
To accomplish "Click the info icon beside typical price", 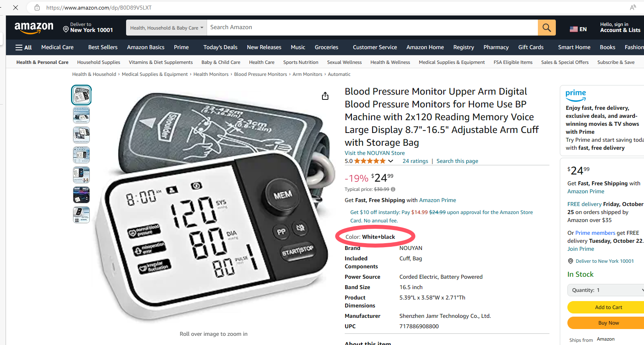I will (393, 189).
